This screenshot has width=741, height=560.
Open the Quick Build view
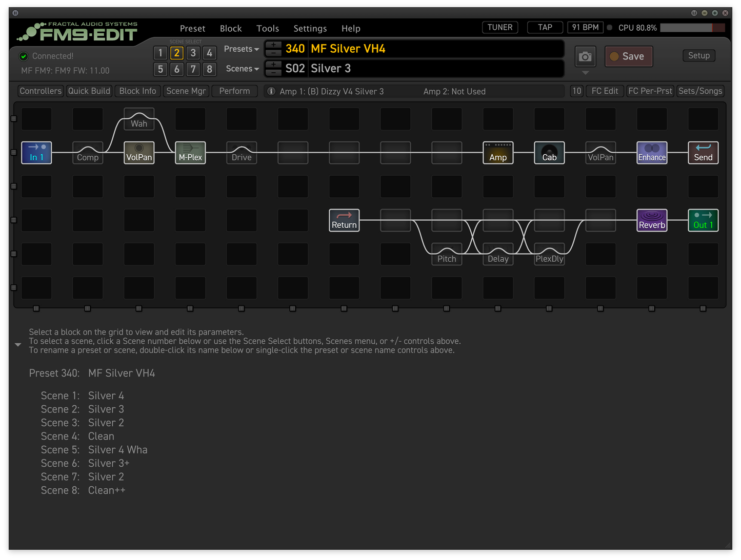[x=89, y=91]
